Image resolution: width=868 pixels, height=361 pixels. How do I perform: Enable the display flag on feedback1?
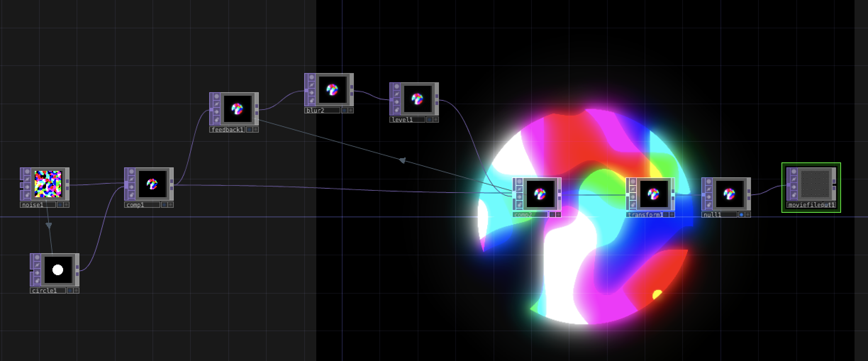(x=250, y=129)
